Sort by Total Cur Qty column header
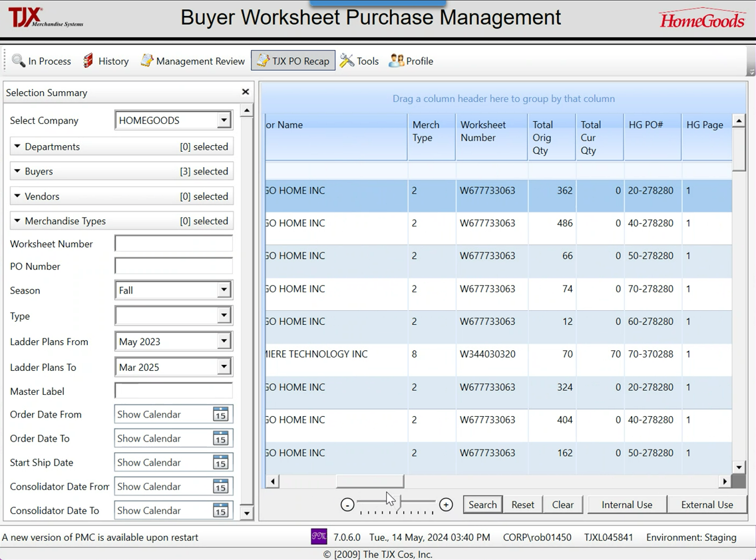 tap(600, 137)
